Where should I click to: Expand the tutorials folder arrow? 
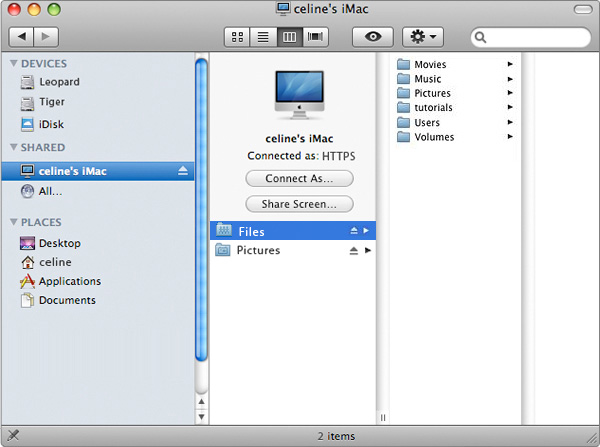click(x=510, y=107)
